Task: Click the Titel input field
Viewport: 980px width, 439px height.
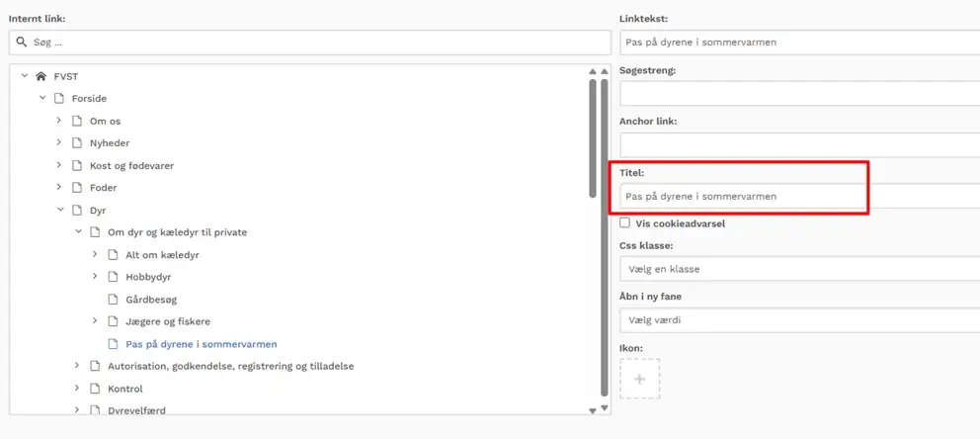Action: pyautogui.click(x=741, y=196)
